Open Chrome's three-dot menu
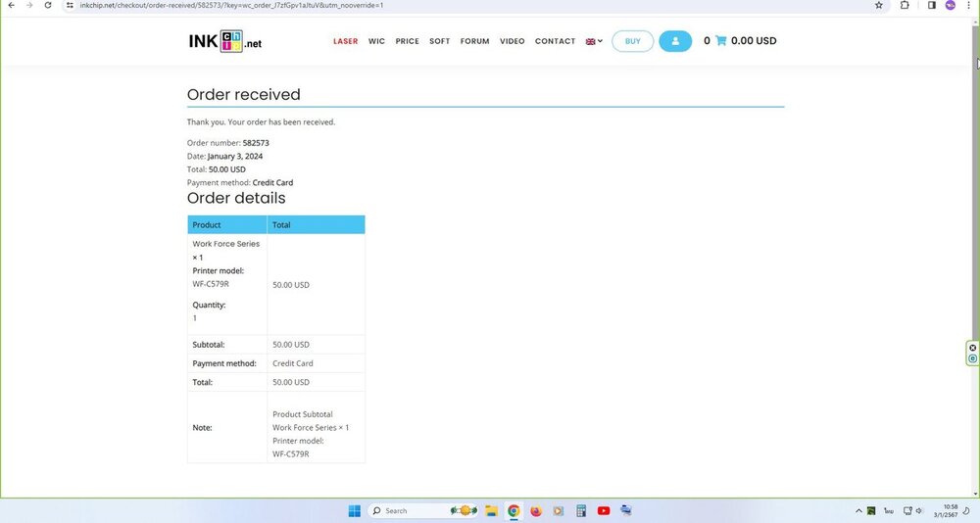Image resolution: width=980 pixels, height=523 pixels. (969, 5)
